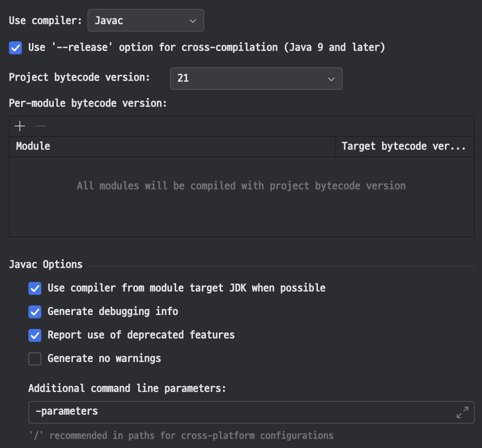The width and height of the screenshot is (482, 448).
Task: Open the Project bytecode version dropdown
Action: click(x=256, y=79)
